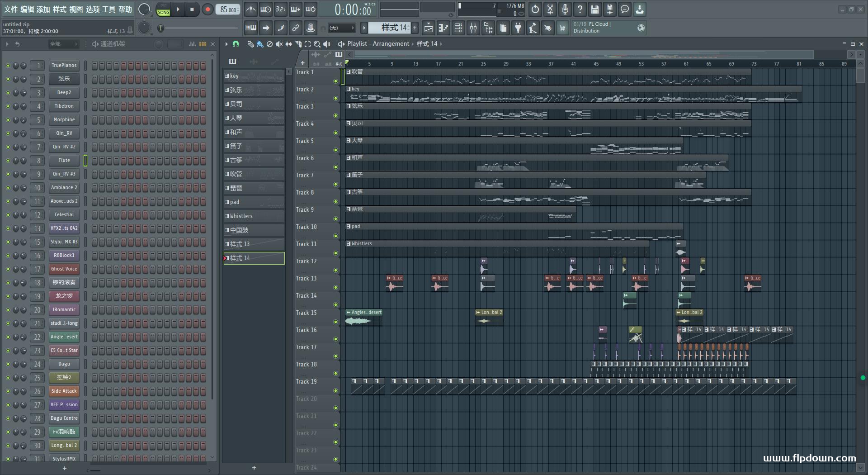Open the Playlist view button

tap(429, 28)
